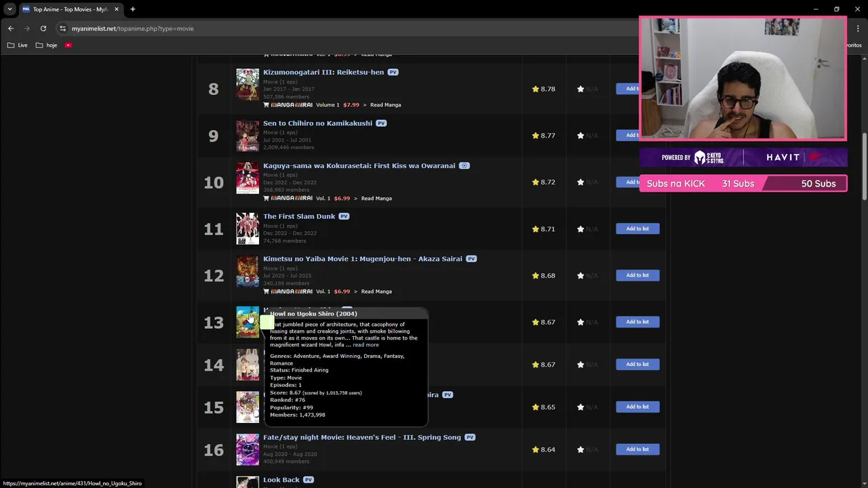Open Kimetsu no Yaiba Mugenjou-hen title link
The width and height of the screenshot is (868, 488).
pos(363,259)
